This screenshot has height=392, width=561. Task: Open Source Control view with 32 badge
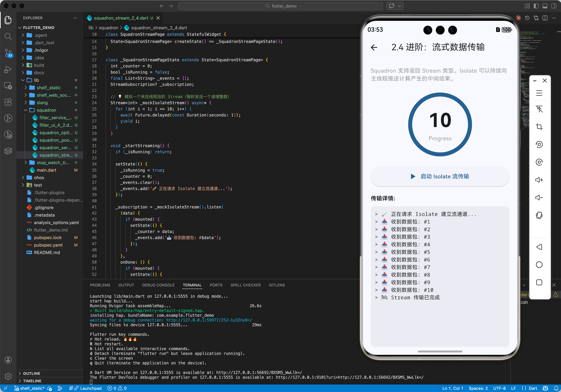click(8, 52)
